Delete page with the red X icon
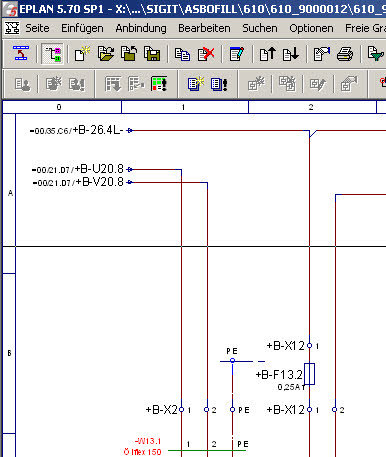The width and height of the screenshot is (386, 457). [x=206, y=54]
